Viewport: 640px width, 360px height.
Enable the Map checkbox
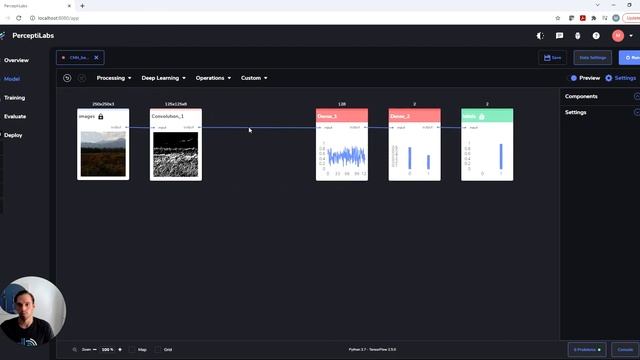click(x=132, y=349)
